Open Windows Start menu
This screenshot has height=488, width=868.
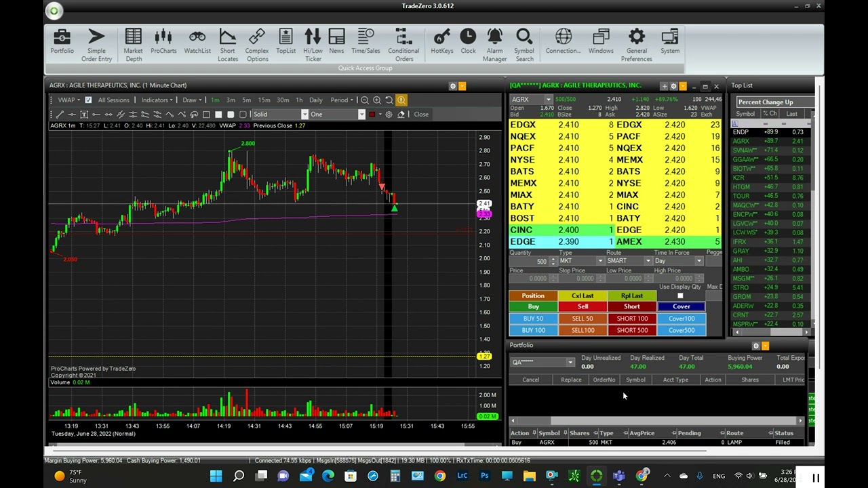coord(216,476)
